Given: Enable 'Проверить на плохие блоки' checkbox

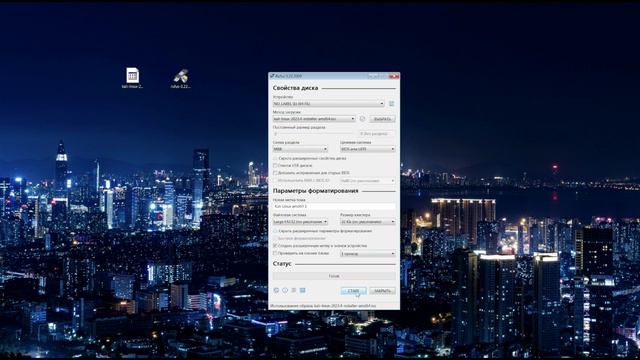Looking at the screenshot, I should [275, 253].
